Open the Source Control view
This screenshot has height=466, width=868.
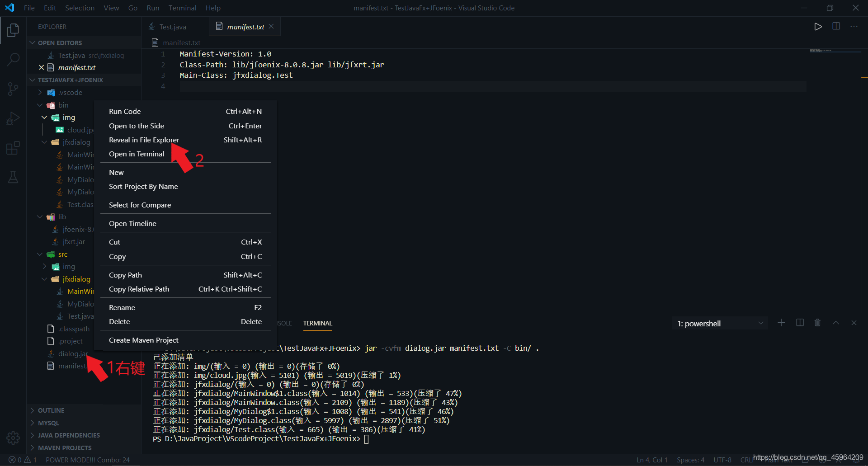(13, 89)
